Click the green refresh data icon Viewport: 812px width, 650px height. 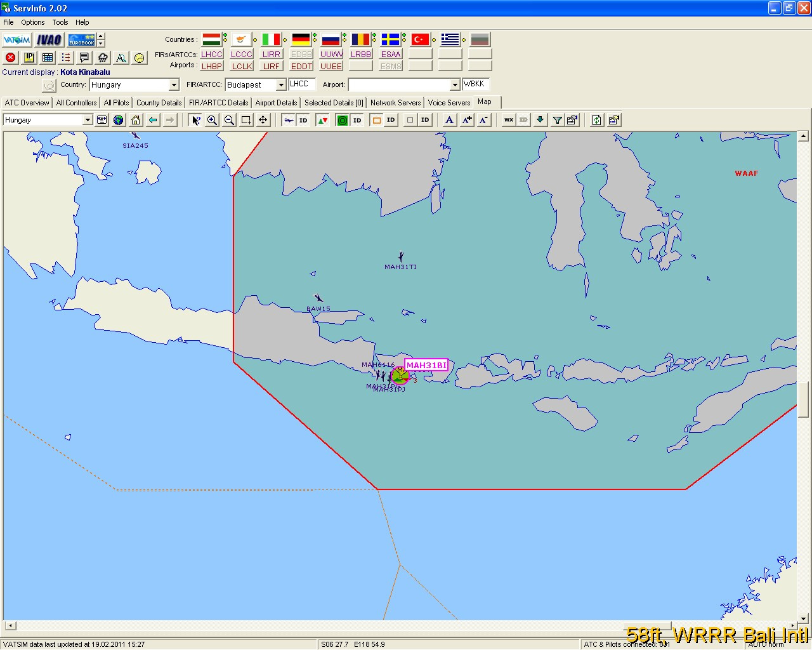point(597,120)
